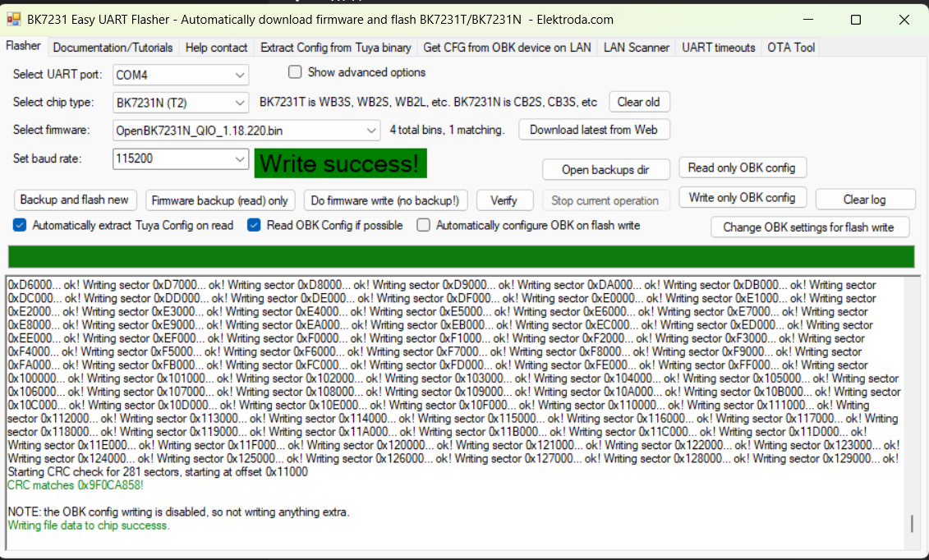Click the OBK config writing disabled NOTE line

[x=178, y=512]
